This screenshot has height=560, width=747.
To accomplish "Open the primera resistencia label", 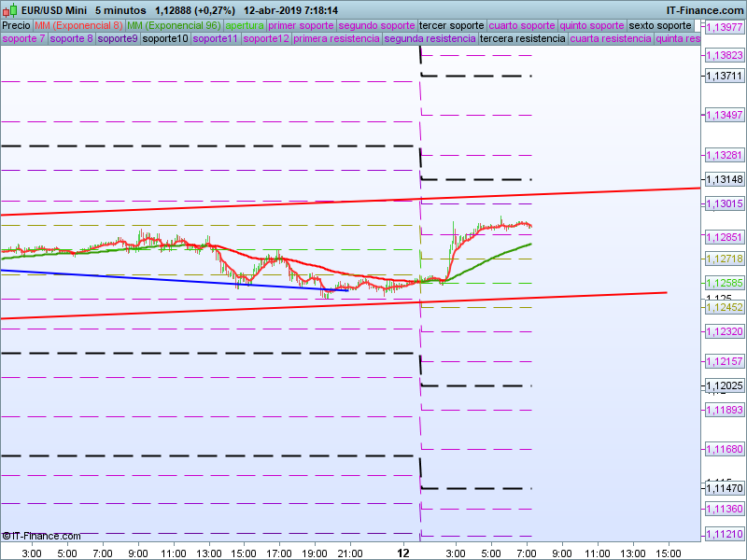I will point(336,39).
